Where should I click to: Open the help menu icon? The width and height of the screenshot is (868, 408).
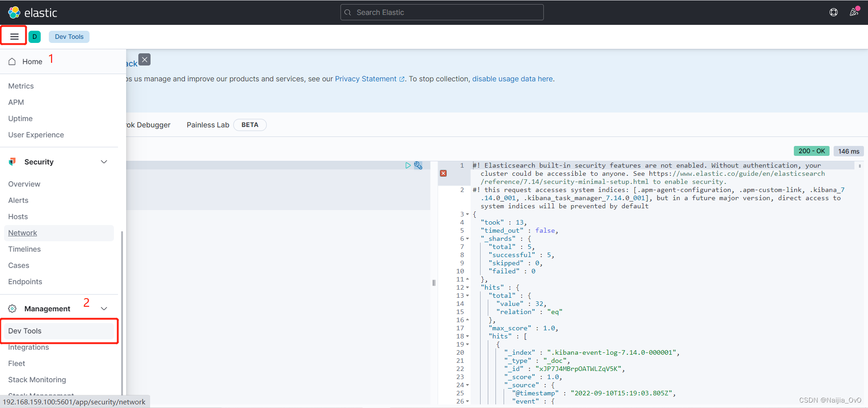pos(834,12)
